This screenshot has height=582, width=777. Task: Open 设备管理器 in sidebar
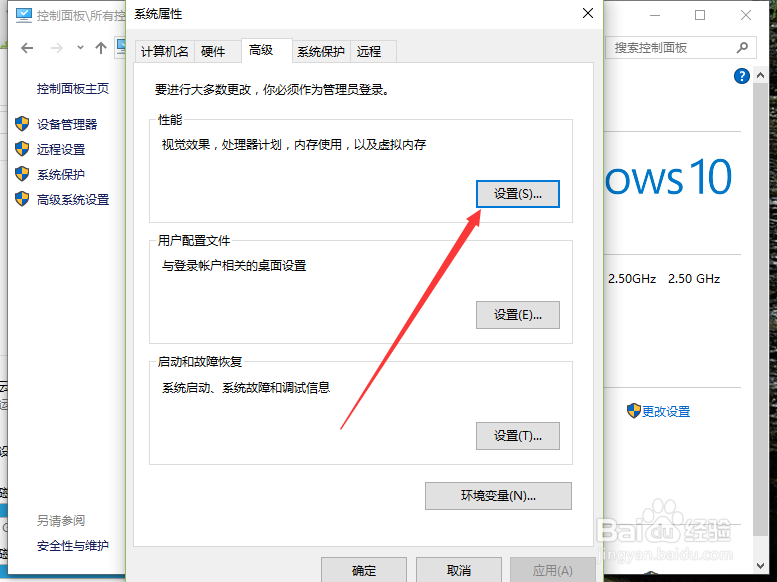tap(67, 124)
